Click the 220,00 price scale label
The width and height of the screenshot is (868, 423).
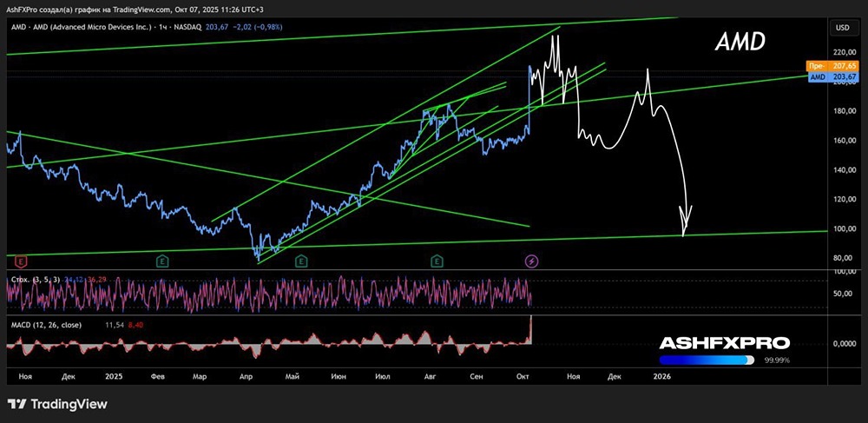pos(845,53)
